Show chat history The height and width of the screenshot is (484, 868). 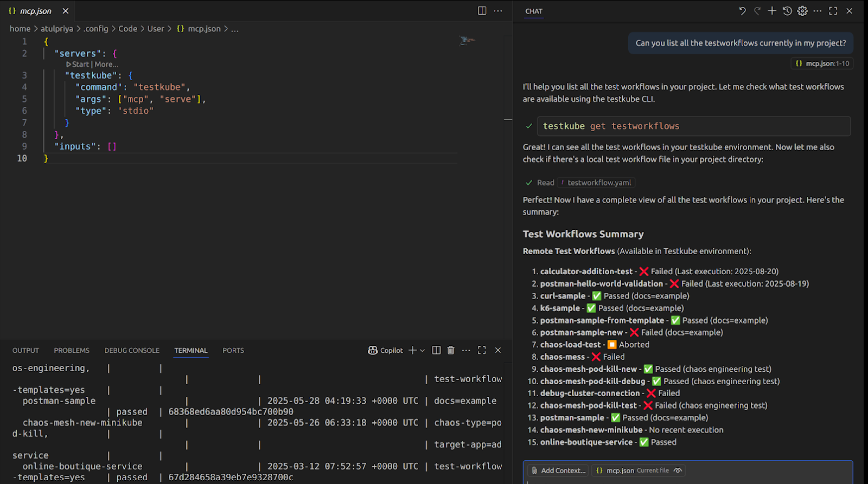tap(787, 11)
